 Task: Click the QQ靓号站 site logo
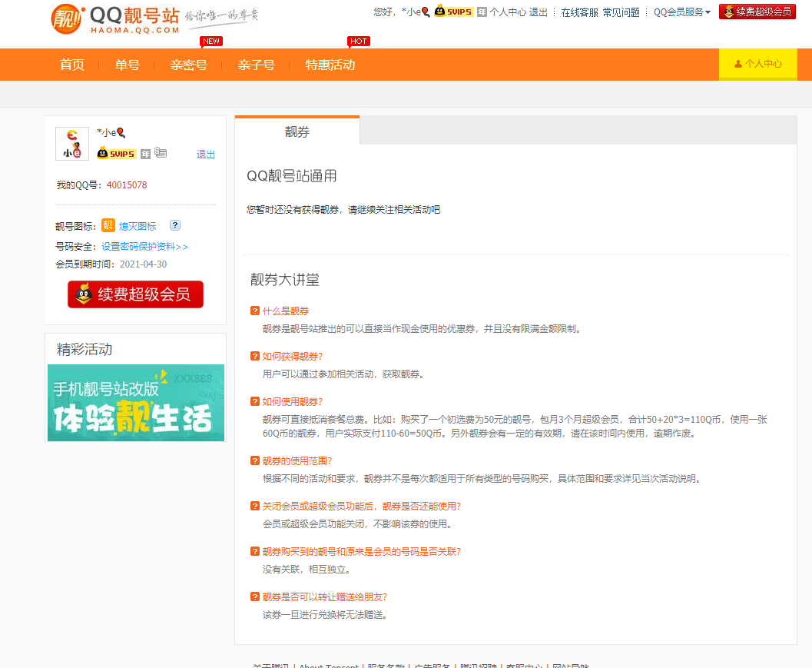115,20
